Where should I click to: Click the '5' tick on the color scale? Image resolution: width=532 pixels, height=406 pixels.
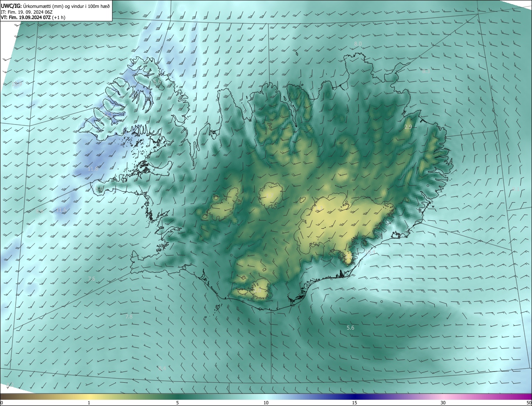(177, 403)
